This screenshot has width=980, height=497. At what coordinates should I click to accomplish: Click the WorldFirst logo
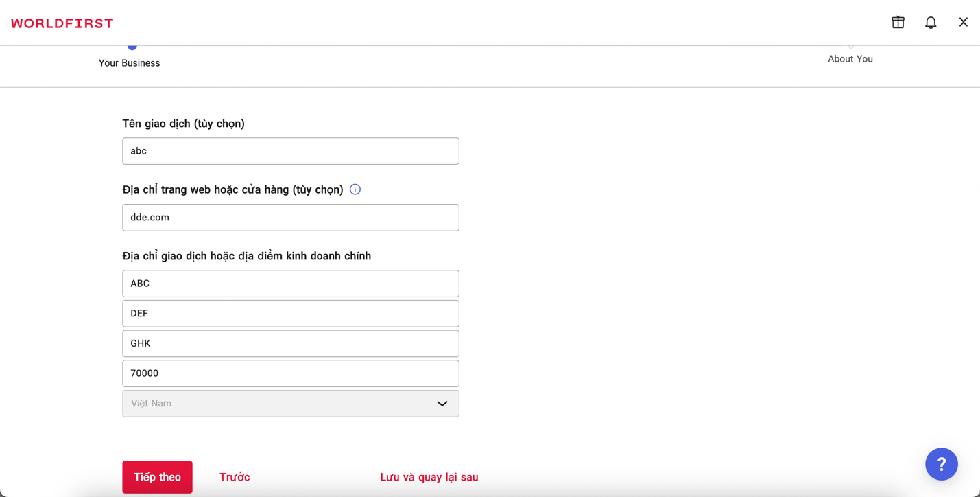(62, 23)
